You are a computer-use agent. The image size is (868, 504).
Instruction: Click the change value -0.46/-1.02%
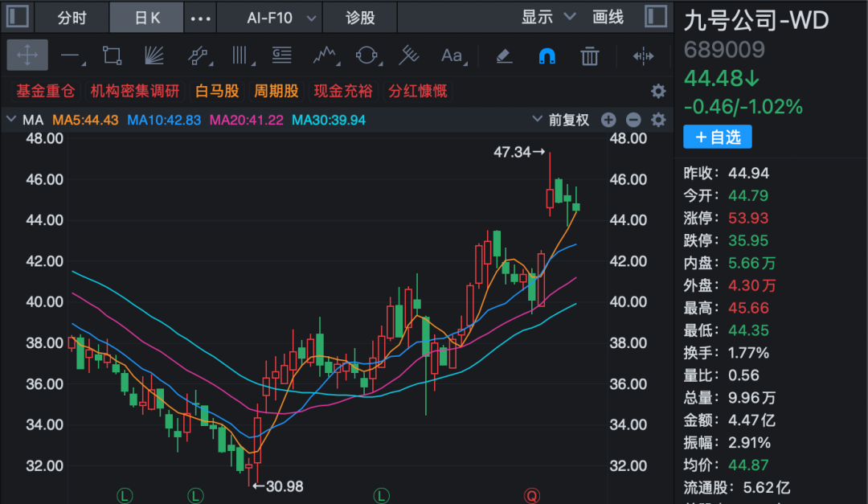pyautogui.click(x=743, y=107)
